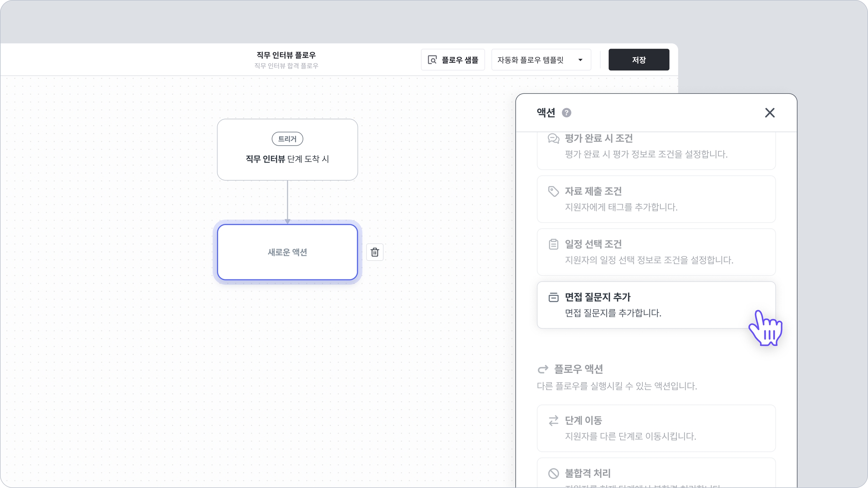Pick the 일정 선택 조건 option
This screenshot has width=868, height=488.
[656, 252]
